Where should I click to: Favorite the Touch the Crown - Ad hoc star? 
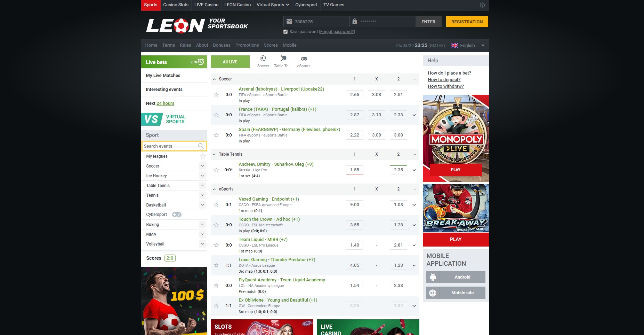(216, 225)
